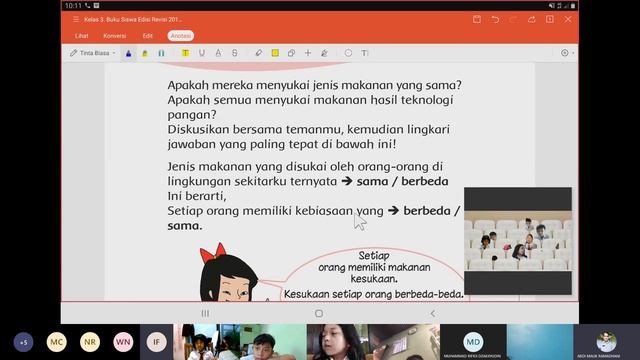Click the status bar clock showing 10:11

click(x=73, y=6)
